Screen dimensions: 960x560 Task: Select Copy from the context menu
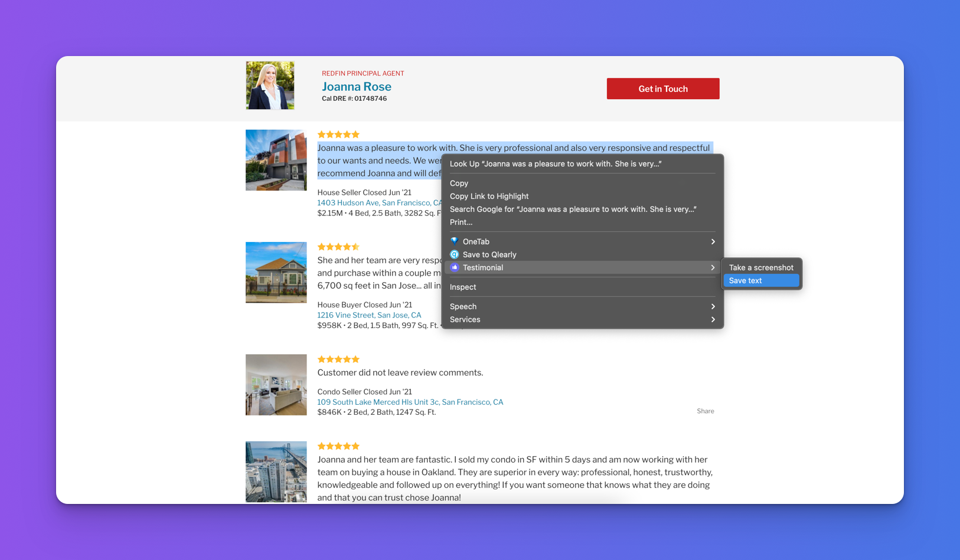[459, 184]
